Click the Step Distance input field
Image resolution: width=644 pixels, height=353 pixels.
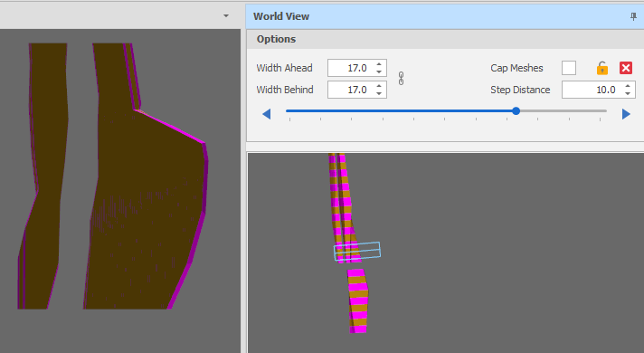[x=592, y=90]
